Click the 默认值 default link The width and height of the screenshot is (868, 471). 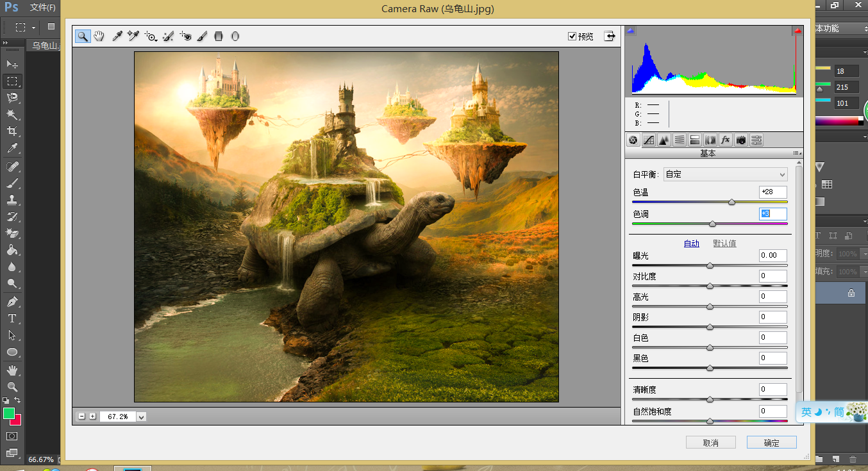tap(725, 244)
